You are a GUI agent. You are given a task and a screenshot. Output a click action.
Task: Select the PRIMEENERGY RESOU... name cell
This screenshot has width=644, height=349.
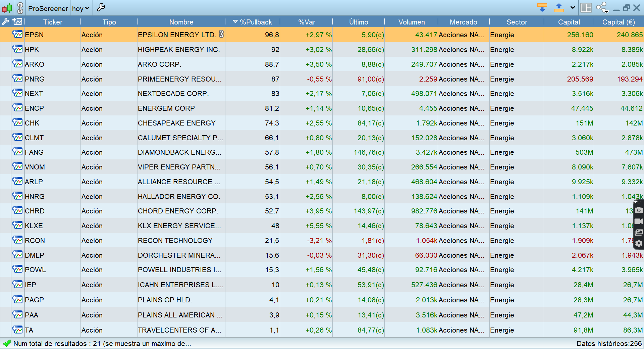[x=181, y=79]
